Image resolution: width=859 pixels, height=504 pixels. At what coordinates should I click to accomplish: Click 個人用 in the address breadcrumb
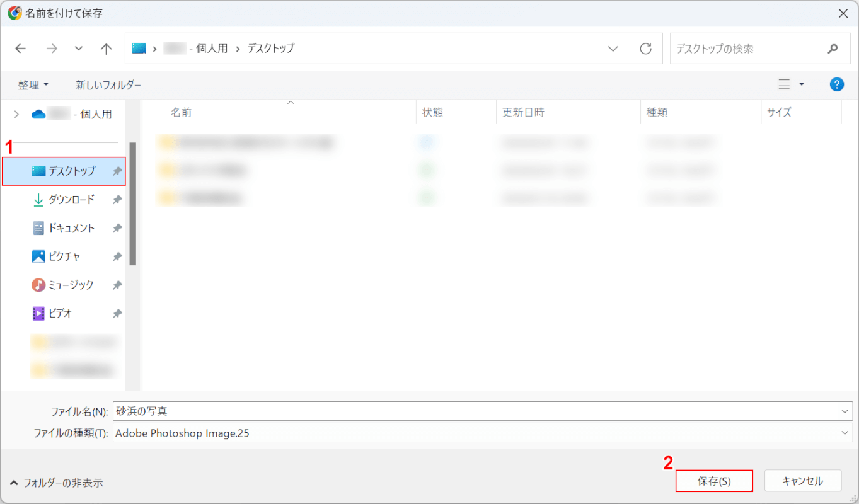(212, 48)
